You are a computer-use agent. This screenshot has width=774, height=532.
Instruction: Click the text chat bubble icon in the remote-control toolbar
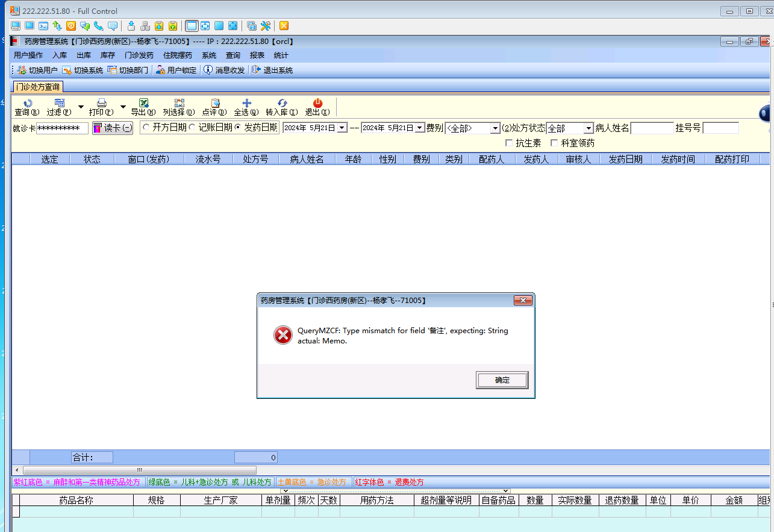pos(113,26)
